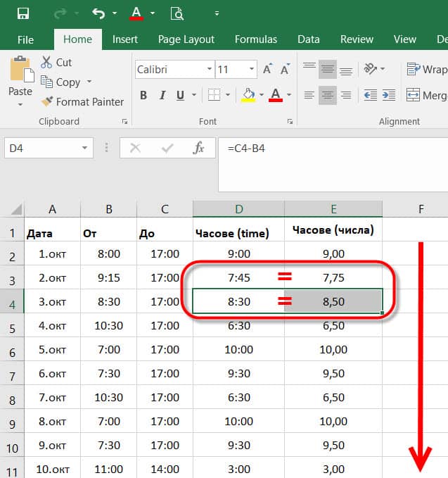Screen dimensions: 448x478
Task: Switch to the Insert tab
Action: point(125,39)
